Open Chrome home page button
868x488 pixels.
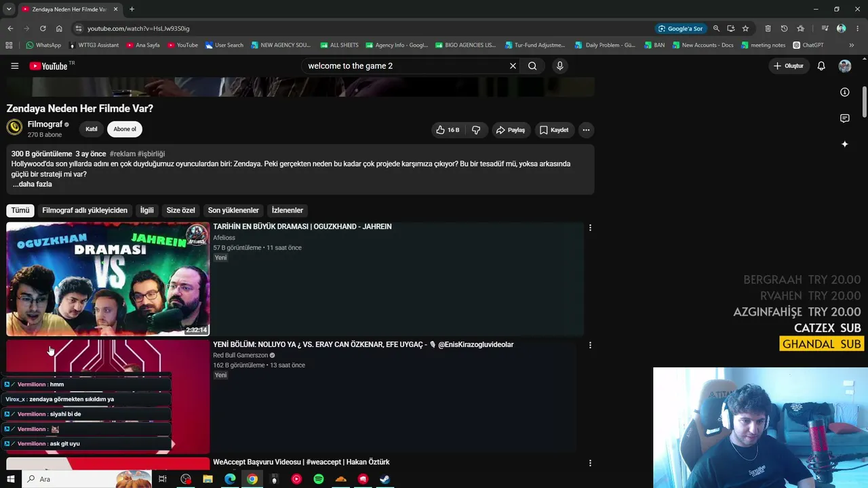click(59, 28)
